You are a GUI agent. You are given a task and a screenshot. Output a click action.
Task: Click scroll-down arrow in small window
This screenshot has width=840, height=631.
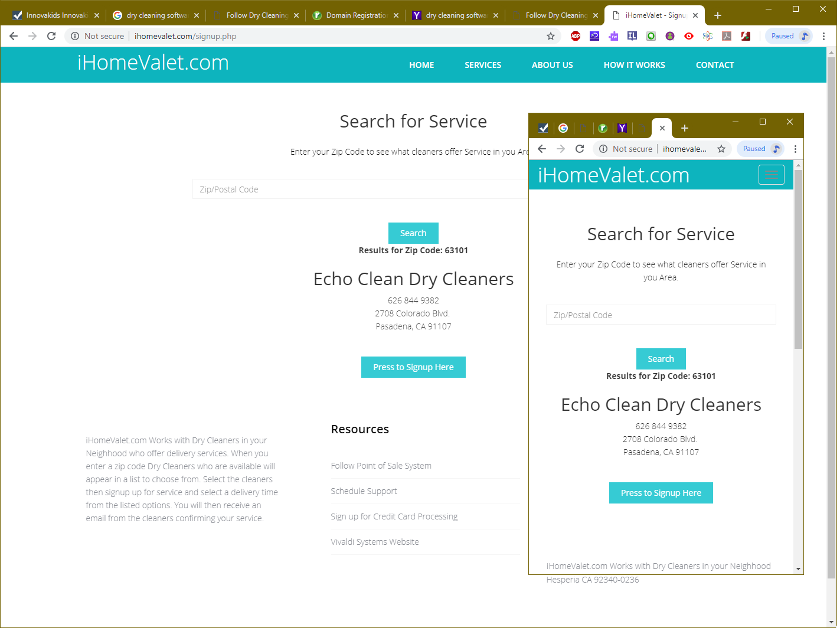[x=799, y=570]
